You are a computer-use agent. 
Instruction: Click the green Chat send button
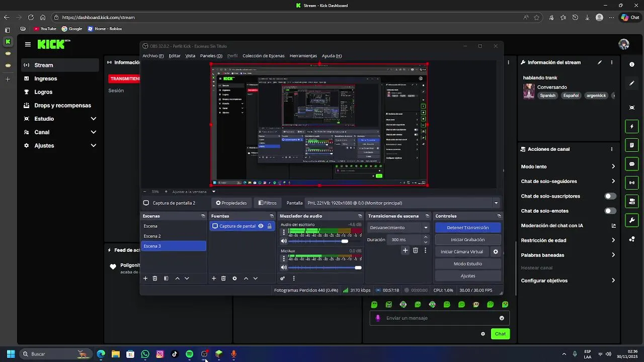(500, 334)
